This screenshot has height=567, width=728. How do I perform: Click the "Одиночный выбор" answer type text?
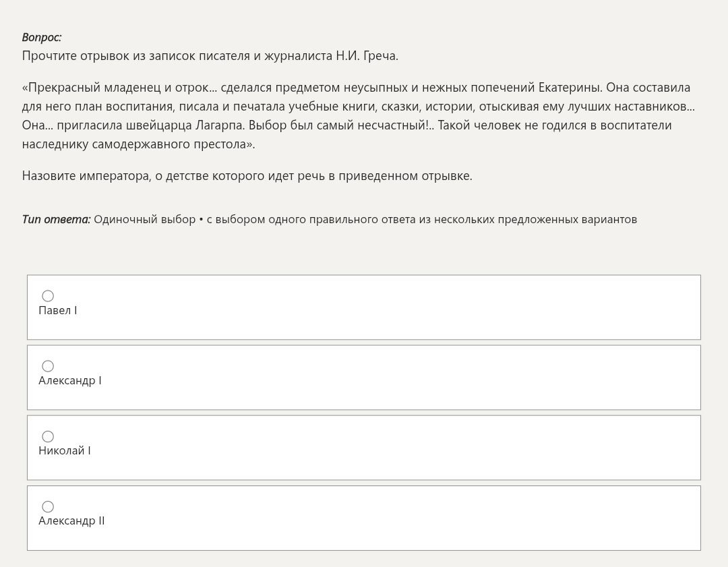point(144,219)
